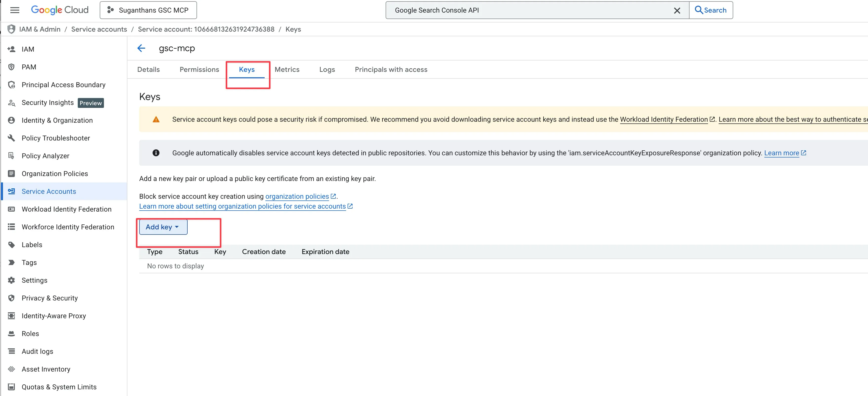Click the Labels tag icon
Image resolution: width=868 pixels, height=396 pixels.
[x=11, y=245]
